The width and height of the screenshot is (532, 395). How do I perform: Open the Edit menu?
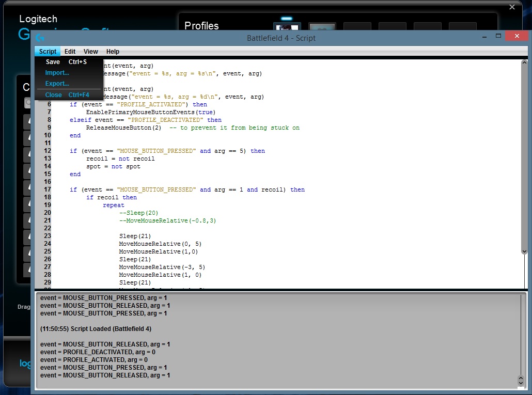pos(70,52)
